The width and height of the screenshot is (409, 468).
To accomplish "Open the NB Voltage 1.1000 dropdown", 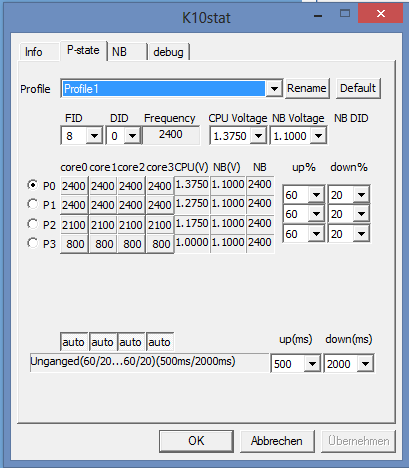I will point(319,136).
